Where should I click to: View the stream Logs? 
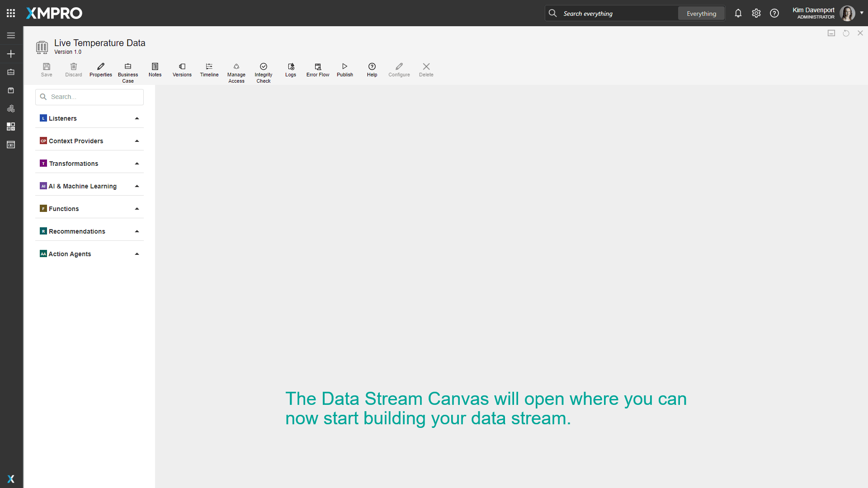(x=290, y=70)
